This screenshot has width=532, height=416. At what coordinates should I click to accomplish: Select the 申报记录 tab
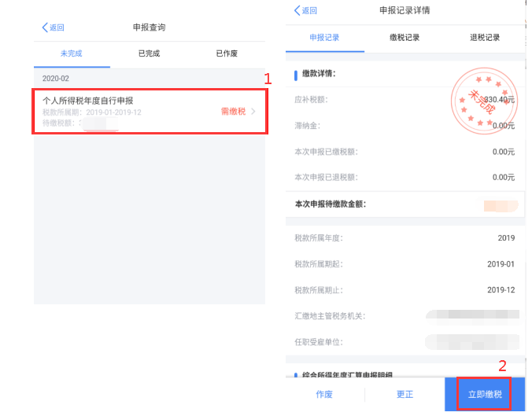pyautogui.click(x=323, y=38)
